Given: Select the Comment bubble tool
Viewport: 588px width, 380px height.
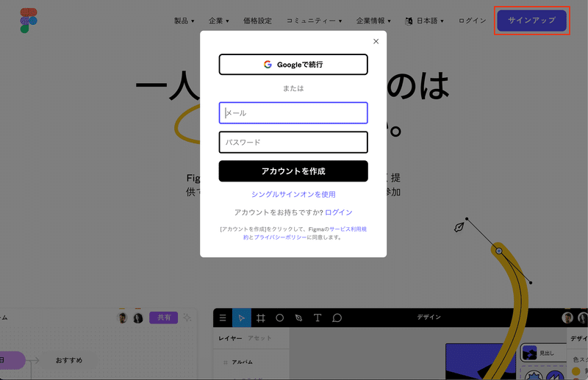Looking at the screenshot, I should tap(337, 318).
